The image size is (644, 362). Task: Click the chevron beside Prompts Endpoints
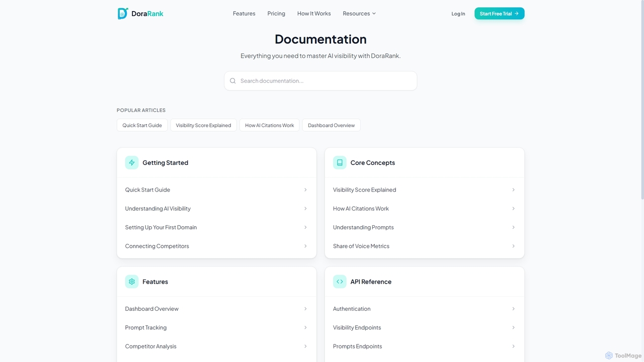coord(513,346)
